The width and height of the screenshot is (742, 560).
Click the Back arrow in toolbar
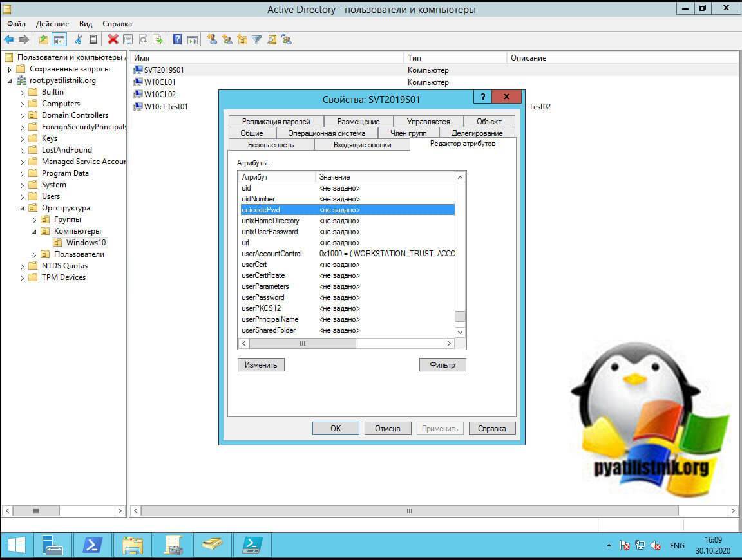tap(9, 40)
